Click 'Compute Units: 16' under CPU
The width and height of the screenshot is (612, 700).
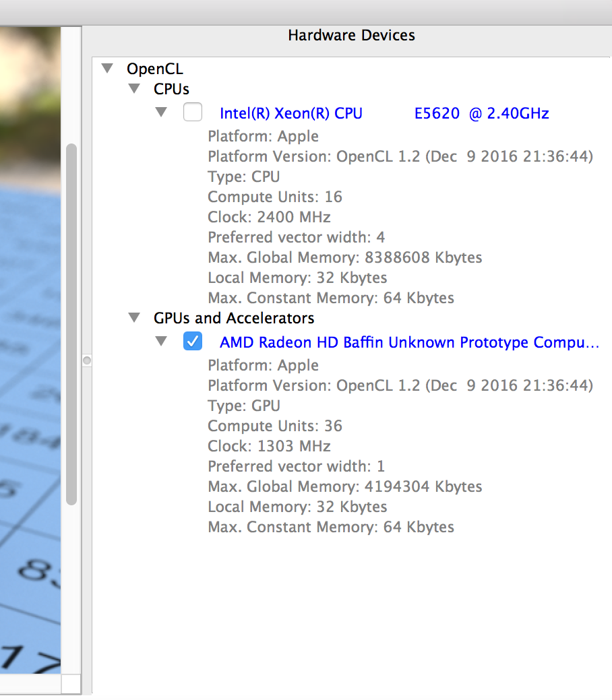tap(275, 197)
